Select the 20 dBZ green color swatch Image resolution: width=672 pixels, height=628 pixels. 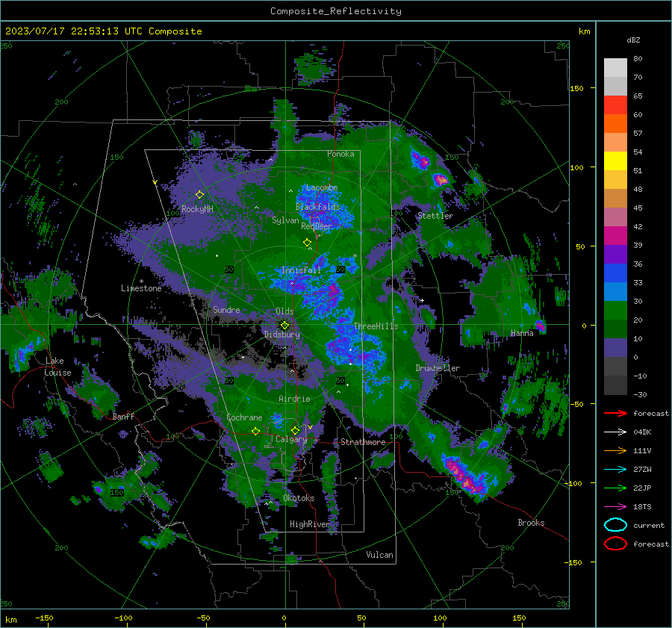pos(615,329)
